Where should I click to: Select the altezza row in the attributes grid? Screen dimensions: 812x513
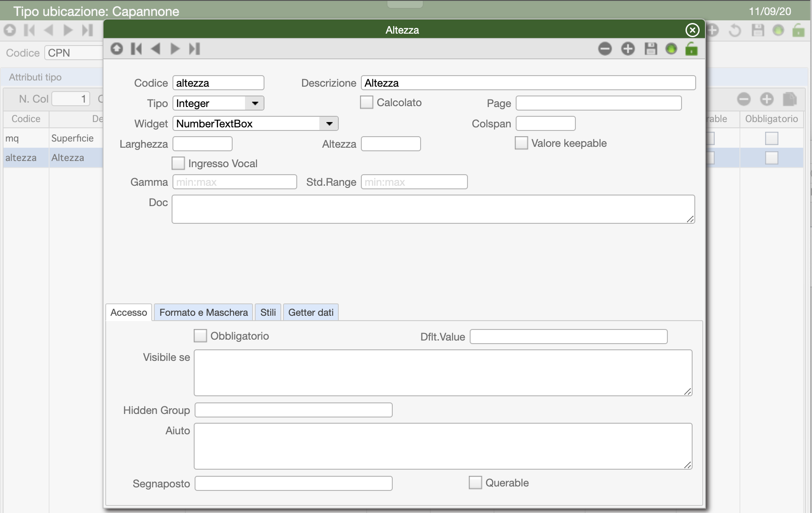pos(53,158)
